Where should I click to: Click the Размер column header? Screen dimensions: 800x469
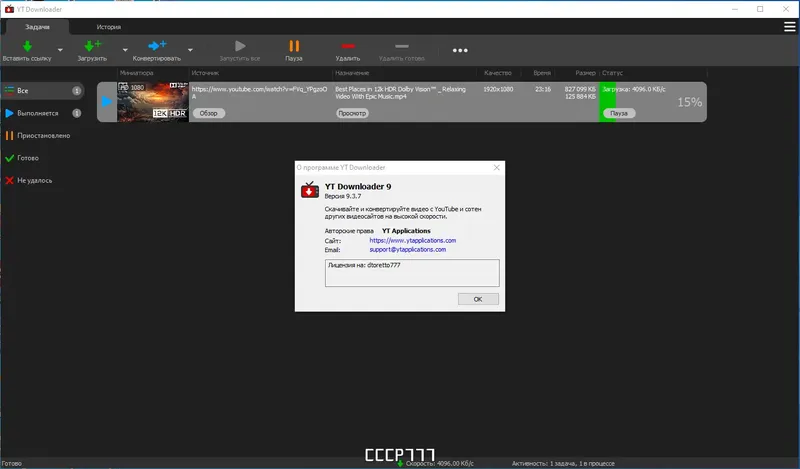pyautogui.click(x=585, y=73)
